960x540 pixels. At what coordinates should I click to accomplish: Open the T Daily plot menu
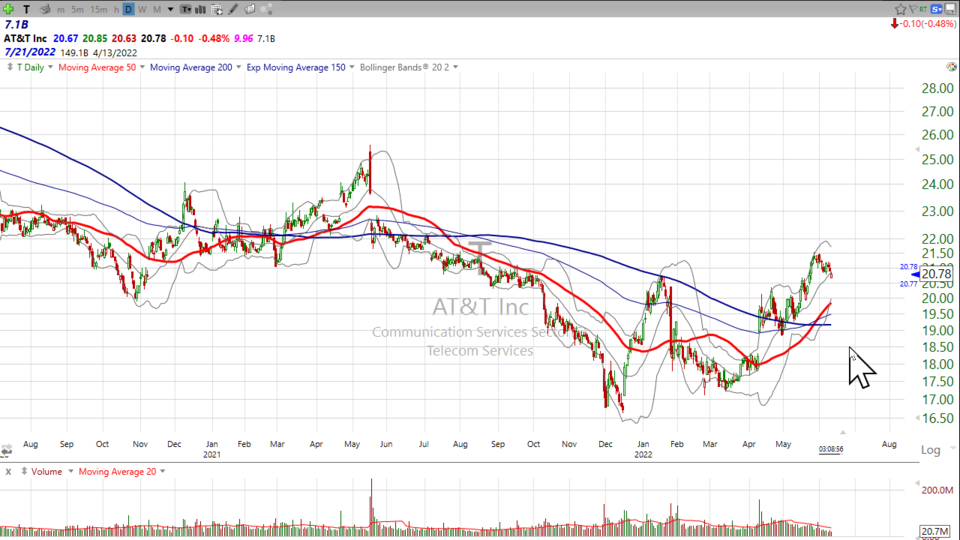click(28, 67)
